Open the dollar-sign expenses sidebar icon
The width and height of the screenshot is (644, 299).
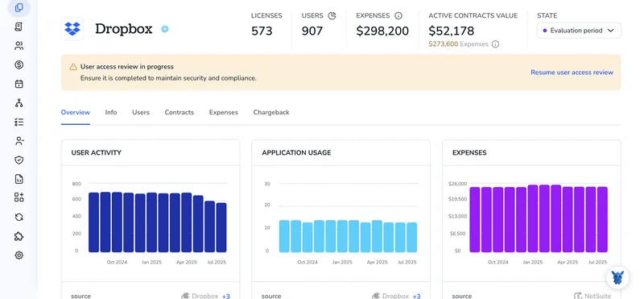point(19,64)
